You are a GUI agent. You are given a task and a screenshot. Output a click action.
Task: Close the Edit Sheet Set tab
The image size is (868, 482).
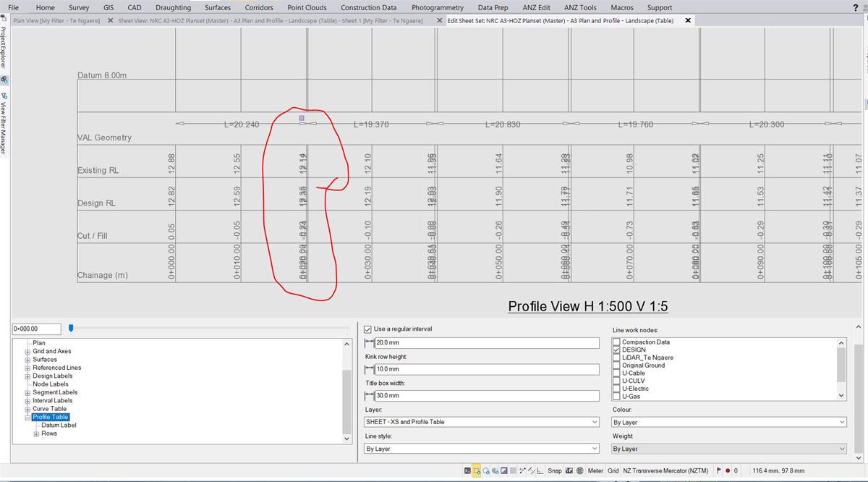pyautogui.click(x=687, y=20)
